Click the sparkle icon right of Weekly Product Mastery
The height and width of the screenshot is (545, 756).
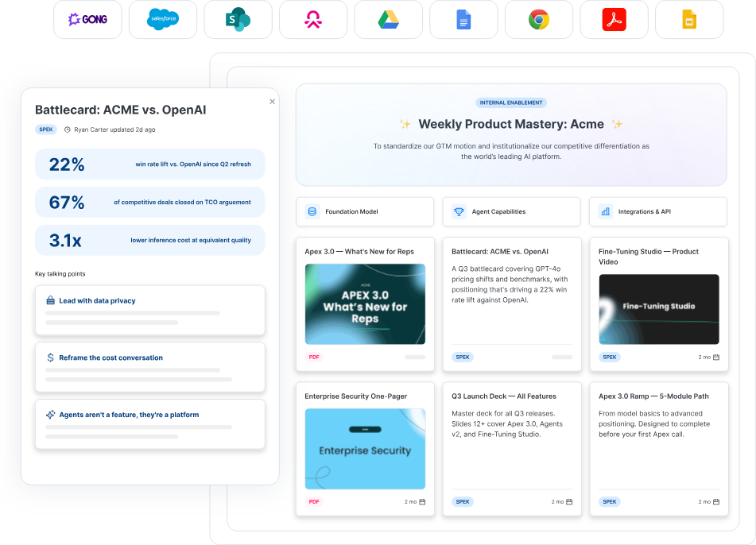coord(617,124)
